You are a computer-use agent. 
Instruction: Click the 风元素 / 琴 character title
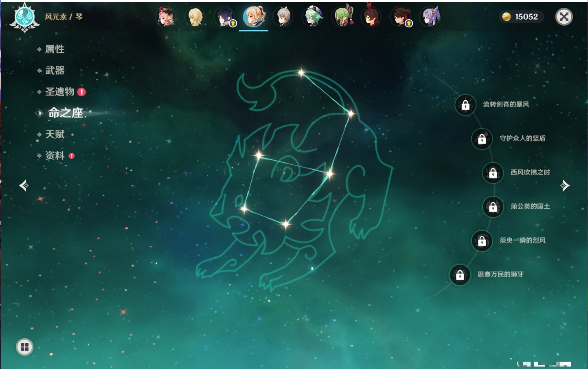(x=64, y=17)
